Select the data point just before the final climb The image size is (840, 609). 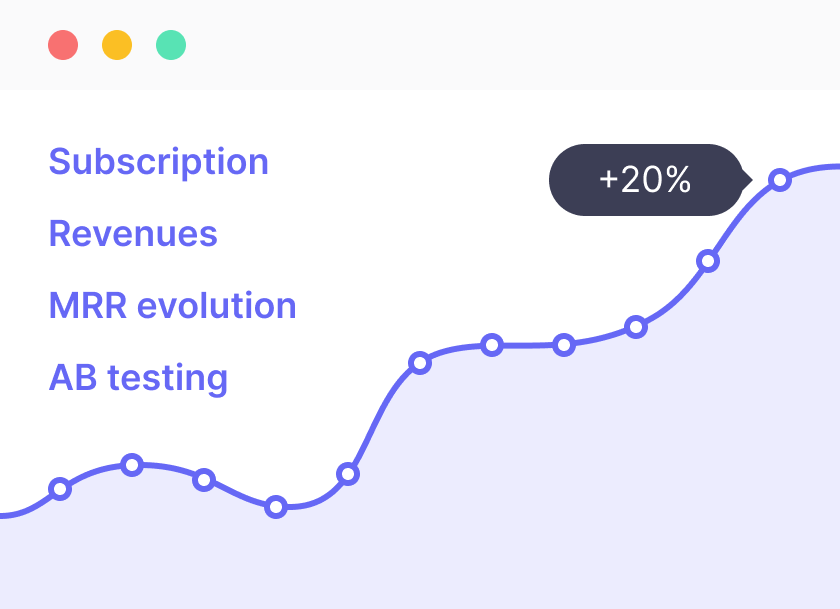coord(636,326)
